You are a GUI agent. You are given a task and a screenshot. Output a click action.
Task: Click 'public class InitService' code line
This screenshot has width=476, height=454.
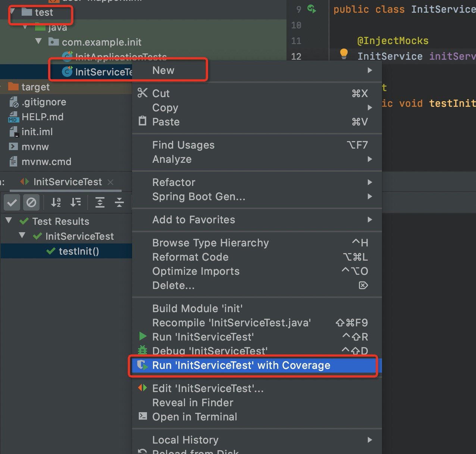click(x=404, y=9)
